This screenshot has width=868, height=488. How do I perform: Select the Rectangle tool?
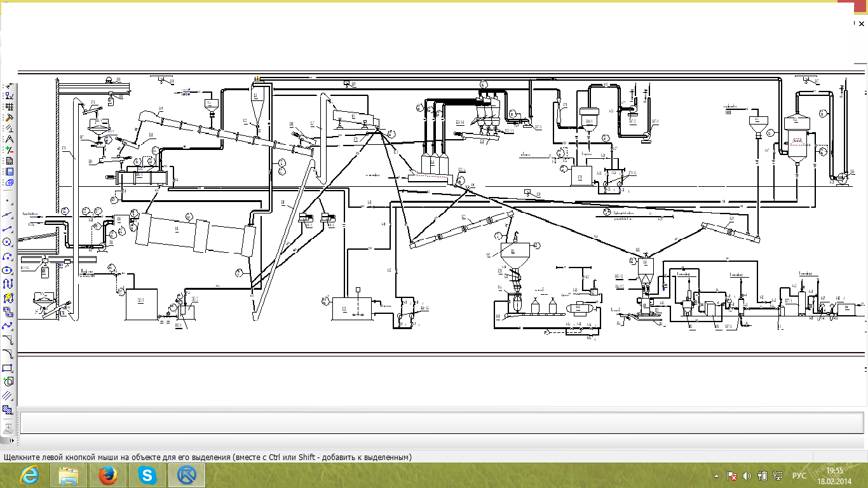tap(8, 368)
